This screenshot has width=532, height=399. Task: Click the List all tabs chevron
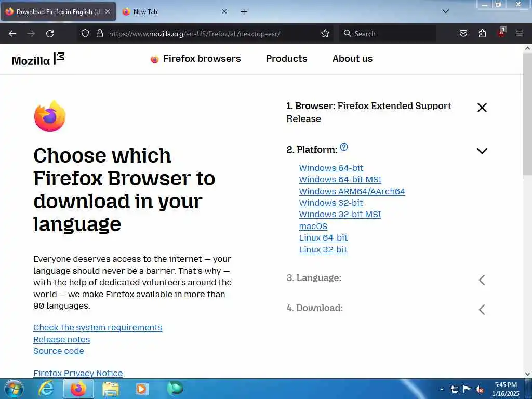tap(446, 11)
